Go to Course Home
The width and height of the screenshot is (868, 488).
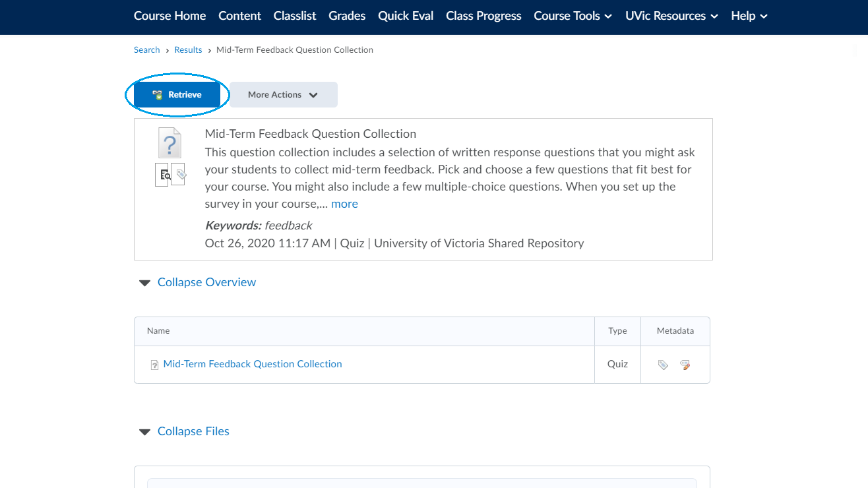[x=170, y=16]
